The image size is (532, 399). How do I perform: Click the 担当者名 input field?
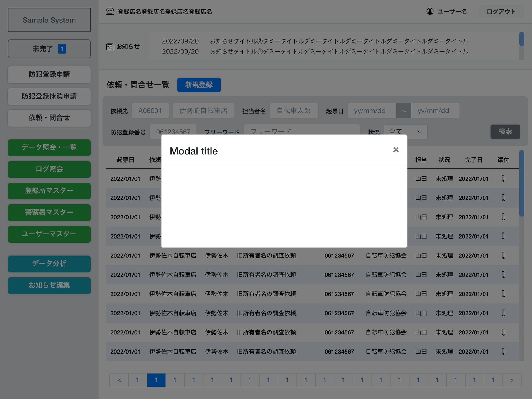[294, 111]
